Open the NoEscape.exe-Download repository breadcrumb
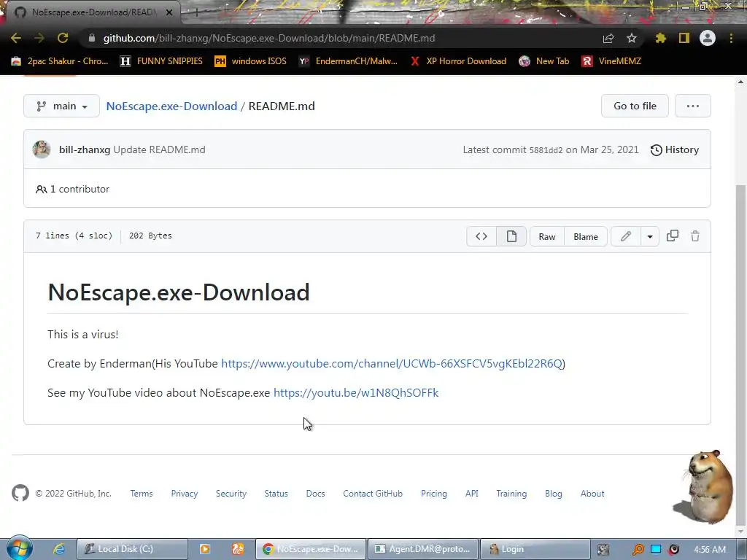The image size is (747, 560). (x=171, y=106)
